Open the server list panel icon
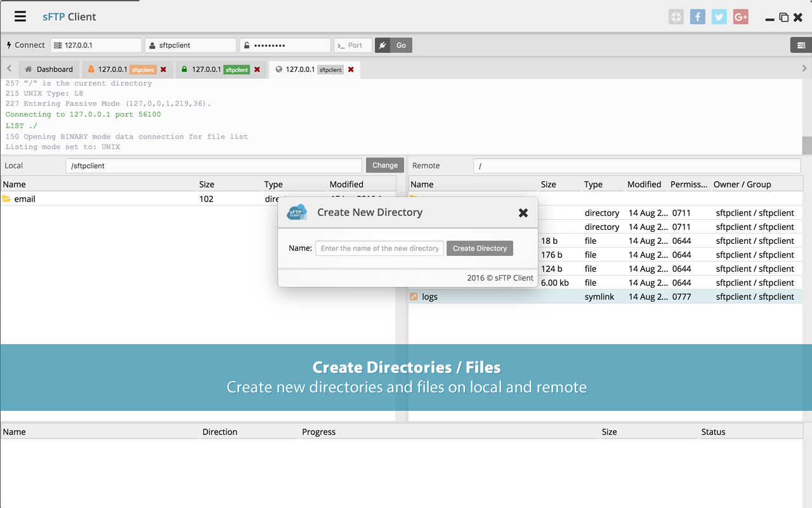The image size is (812, 508). pyautogui.click(x=801, y=45)
